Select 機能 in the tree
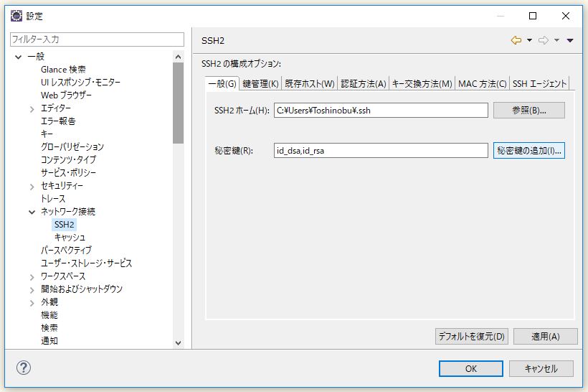 point(49,315)
